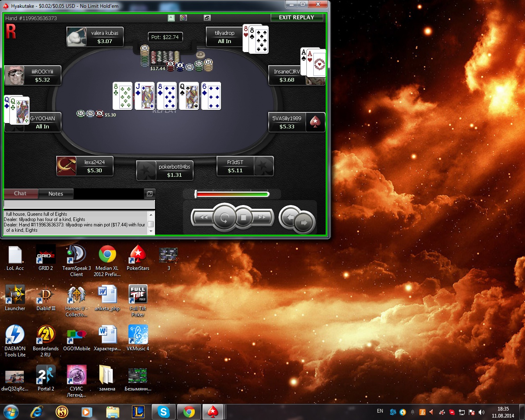Viewport: 525px width, 420px height.
Task: Open the anketa_php Word document
Action: point(107,298)
